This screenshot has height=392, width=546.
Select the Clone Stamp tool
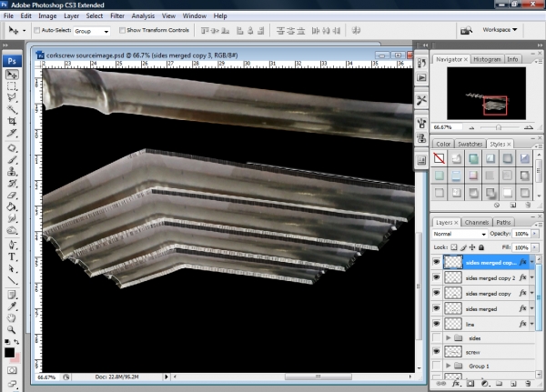click(12, 172)
